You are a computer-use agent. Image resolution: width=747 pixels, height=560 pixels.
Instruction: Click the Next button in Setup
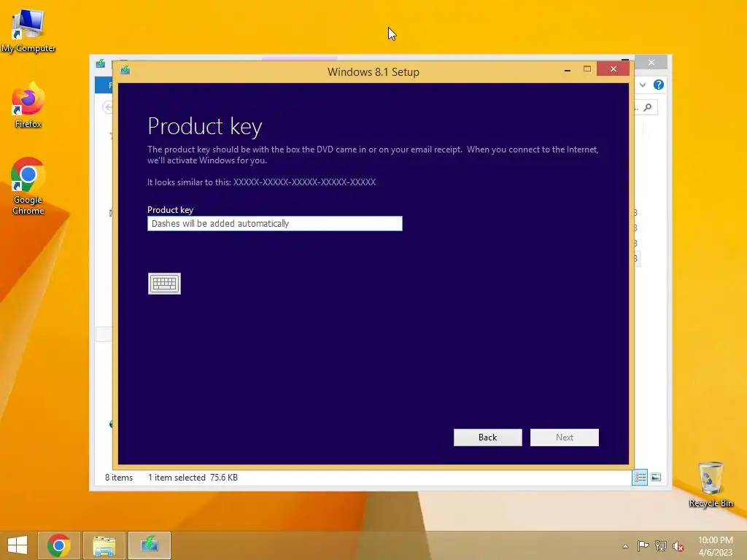(x=565, y=437)
